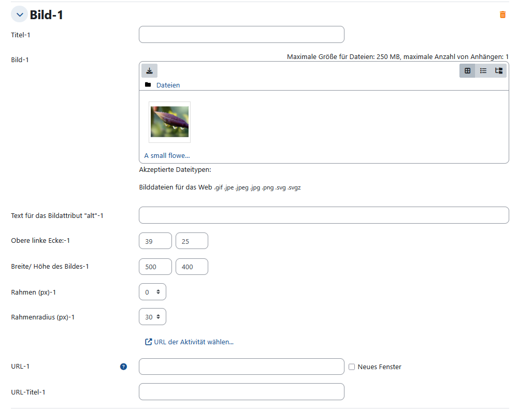Screen dimensions: 532x409
Task: Click the width field showing 500
Action: pos(155,267)
